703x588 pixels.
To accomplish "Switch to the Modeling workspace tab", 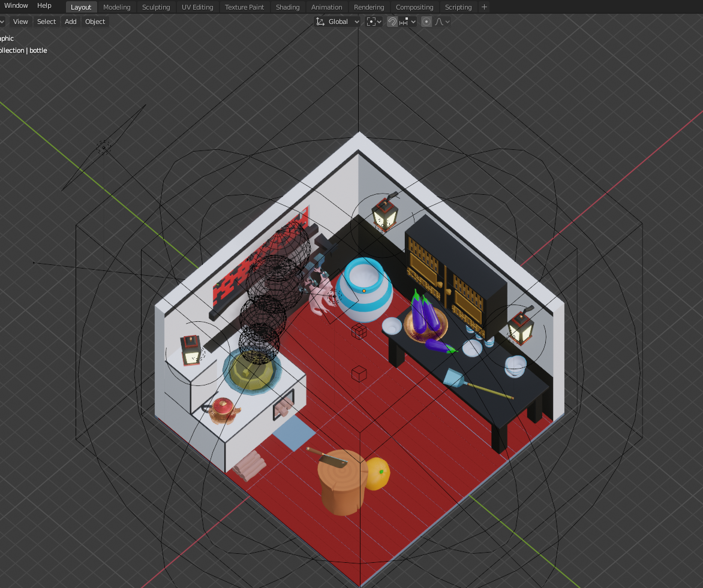I will pyautogui.click(x=116, y=7).
